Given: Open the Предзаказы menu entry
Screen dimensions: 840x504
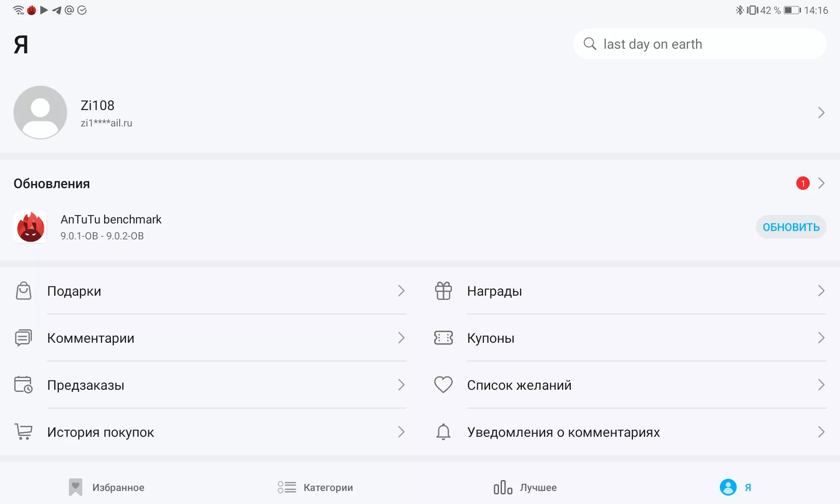Looking at the screenshot, I should [x=86, y=385].
